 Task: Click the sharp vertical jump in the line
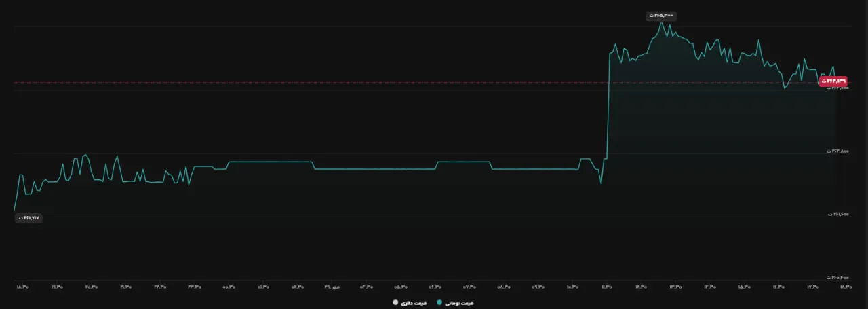[x=608, y=105]
